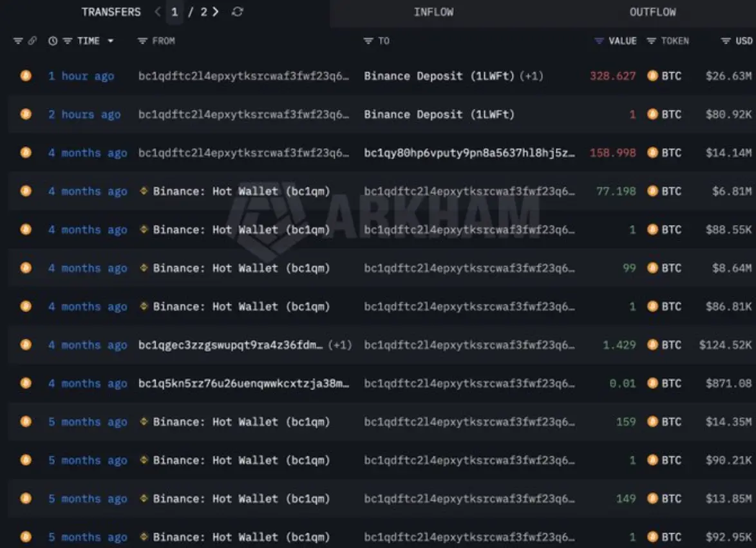Click the chain link icon in header
Viewport: 756px width, 548px height.
click(x=32, y=41)
